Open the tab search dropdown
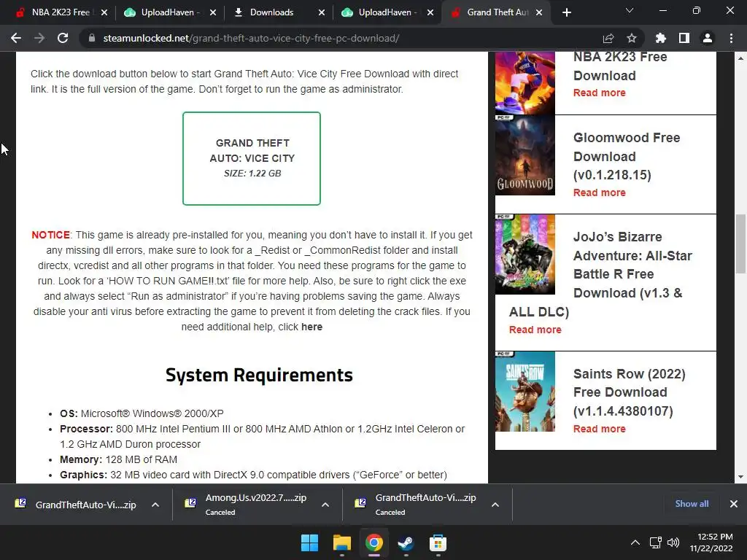Screen dimensions: 747x560 pos(630,10)
